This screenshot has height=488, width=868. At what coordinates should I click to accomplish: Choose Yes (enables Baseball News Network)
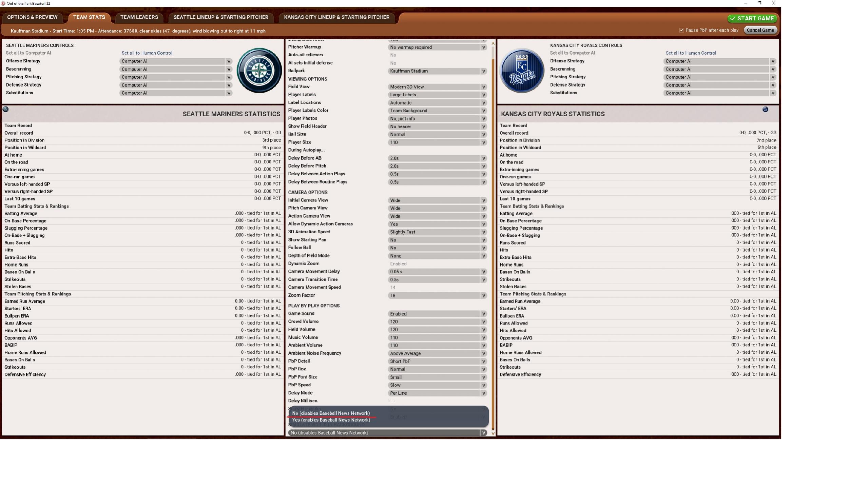[331, 420]
